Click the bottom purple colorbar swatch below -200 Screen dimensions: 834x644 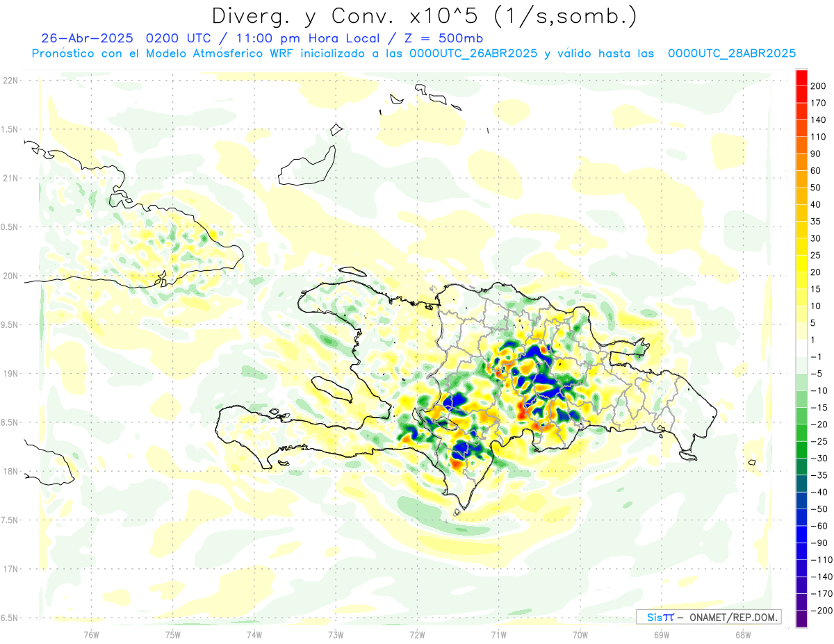[x=801, y=619]
